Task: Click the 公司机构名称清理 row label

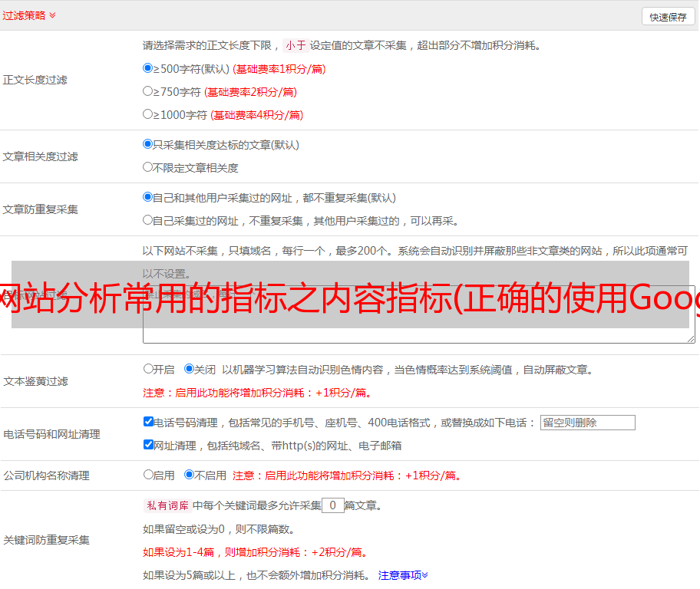Action: point(46,475)
